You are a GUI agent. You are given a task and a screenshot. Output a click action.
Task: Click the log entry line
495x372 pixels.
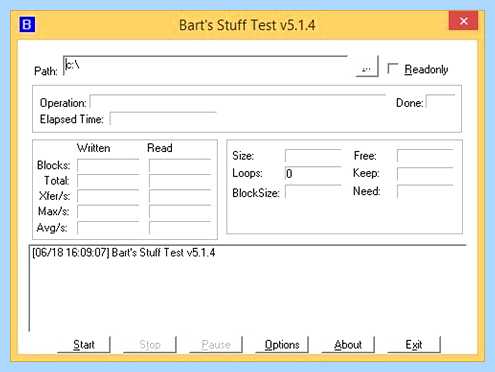point(124,252)
